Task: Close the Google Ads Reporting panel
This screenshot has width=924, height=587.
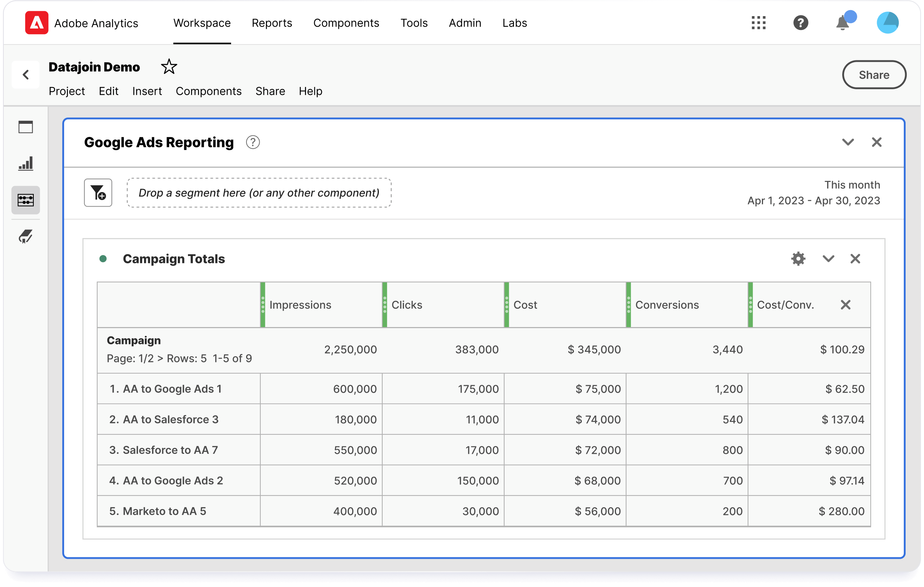Action: coord(876,142)
